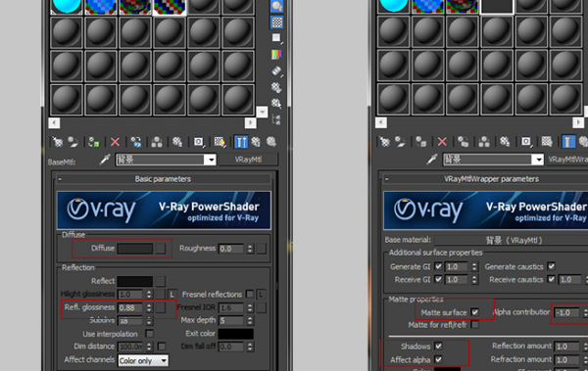Click Refl. glossiness spinner arrows

pos(149,308)
